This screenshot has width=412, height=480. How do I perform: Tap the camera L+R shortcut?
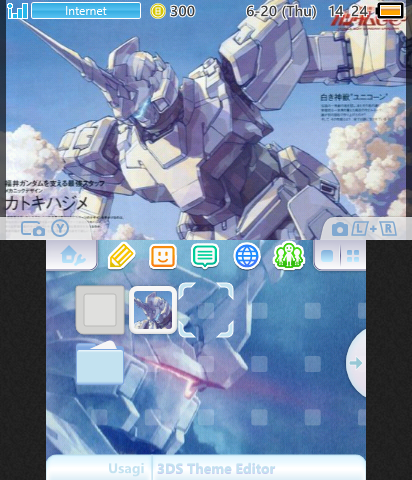pos(364,229)
